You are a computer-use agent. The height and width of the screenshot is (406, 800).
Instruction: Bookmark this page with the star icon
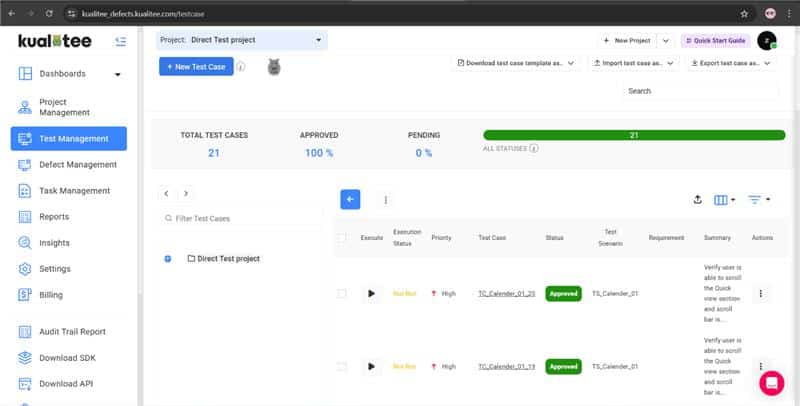pyautogui.click(x=744, y=14)
